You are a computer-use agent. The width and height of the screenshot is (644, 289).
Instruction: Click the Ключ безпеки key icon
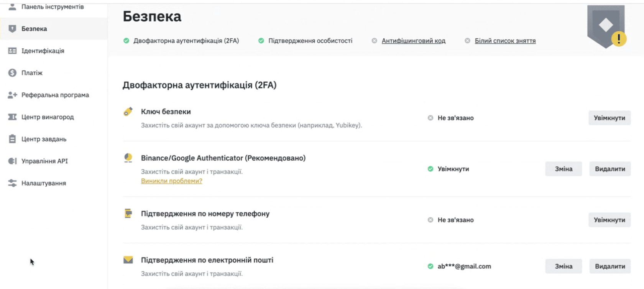(128, 112)
